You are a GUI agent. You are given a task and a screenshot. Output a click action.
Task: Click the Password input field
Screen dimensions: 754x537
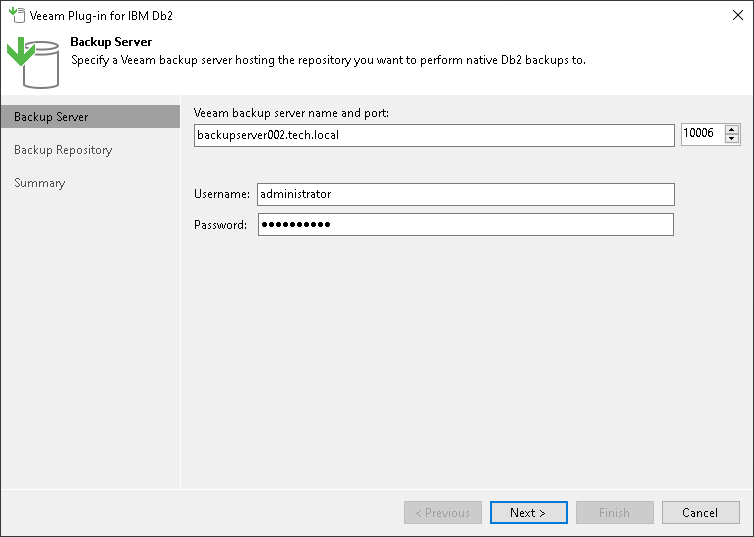point(465,225)
